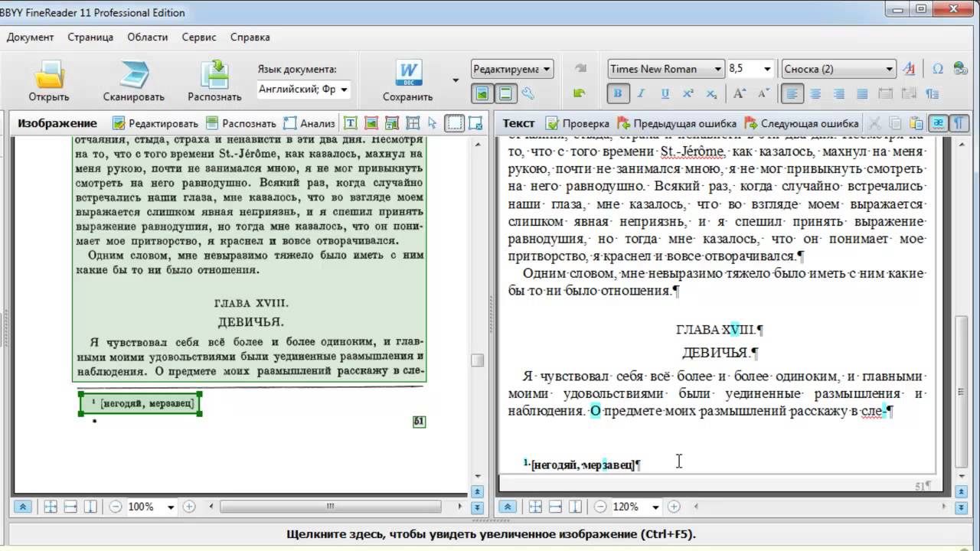
Task: Toggle non-printing paragraph marks display
Action: pyautogui.click(x=959, y=123)
